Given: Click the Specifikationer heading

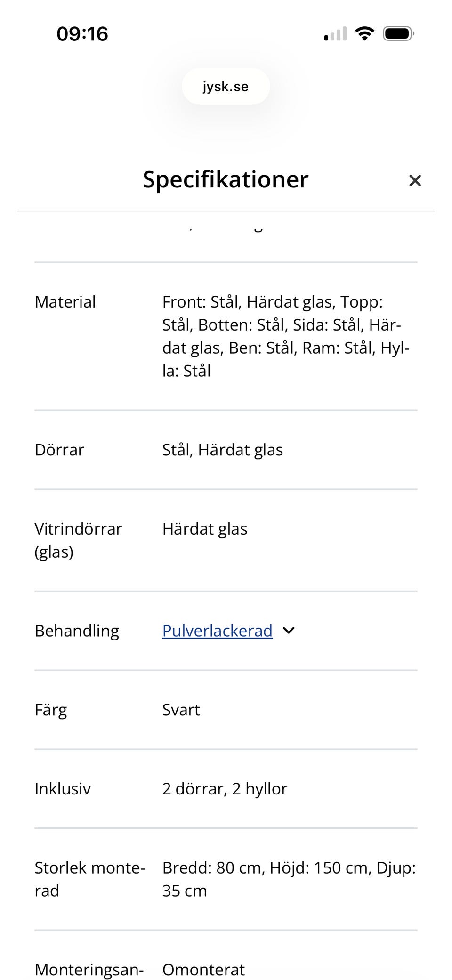Looking at the screenshot, I should coord(226,179).
